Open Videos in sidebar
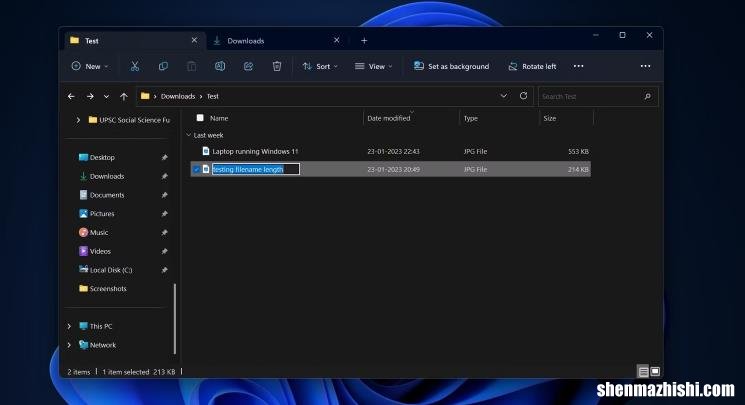 (95, 251)
